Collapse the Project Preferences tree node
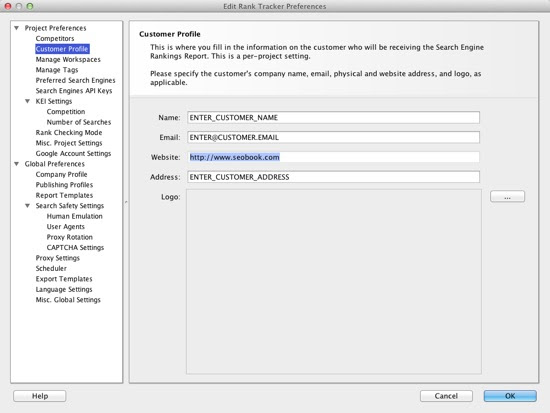Screen dimensions: 550x413 (16, 28)
